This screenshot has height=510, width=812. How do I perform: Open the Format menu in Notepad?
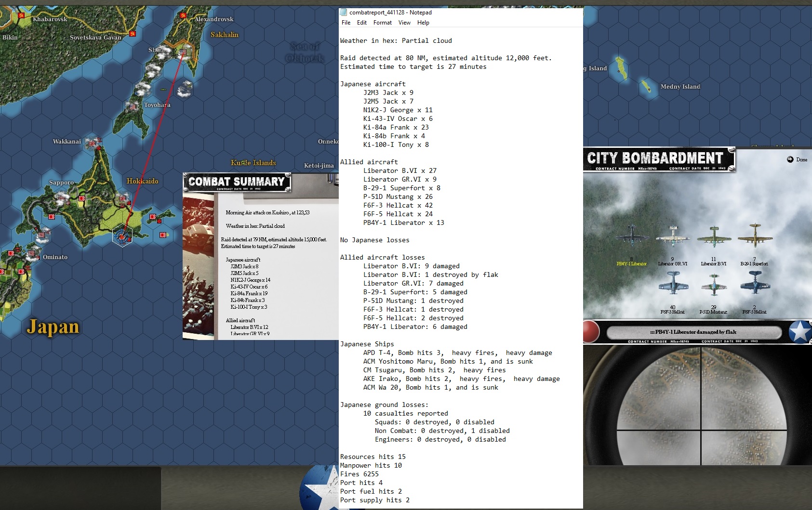[383, 23]
